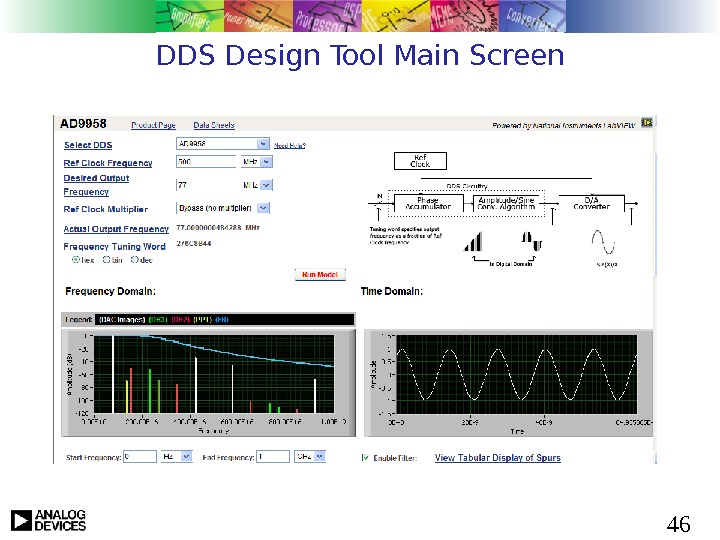Click the Need Help? link

290,146
